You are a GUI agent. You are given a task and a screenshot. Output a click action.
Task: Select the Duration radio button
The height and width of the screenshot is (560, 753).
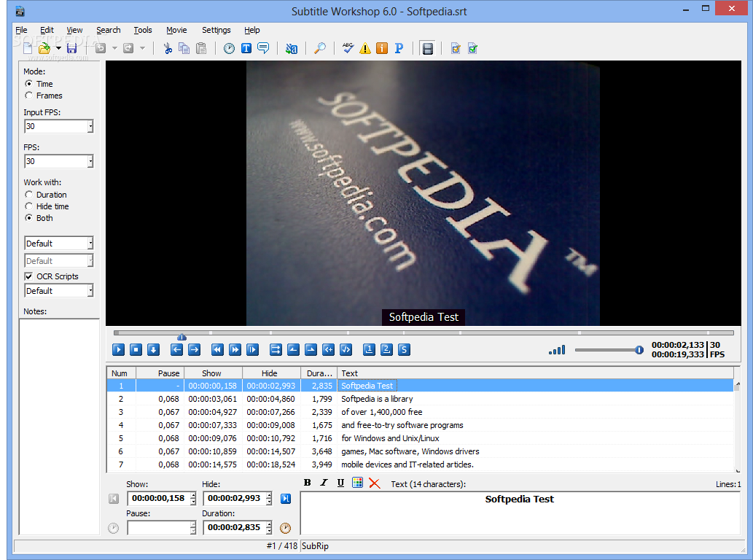point(29,195)
